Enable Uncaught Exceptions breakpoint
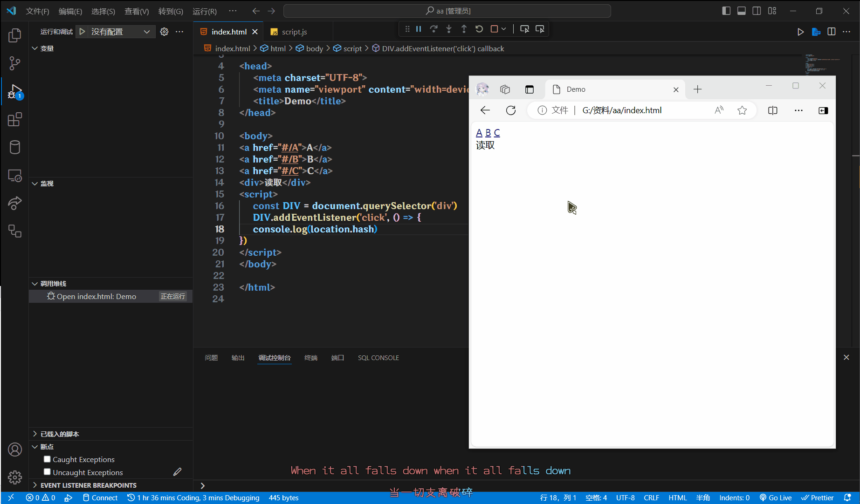The image size is (860, 504). pos(47,472)
